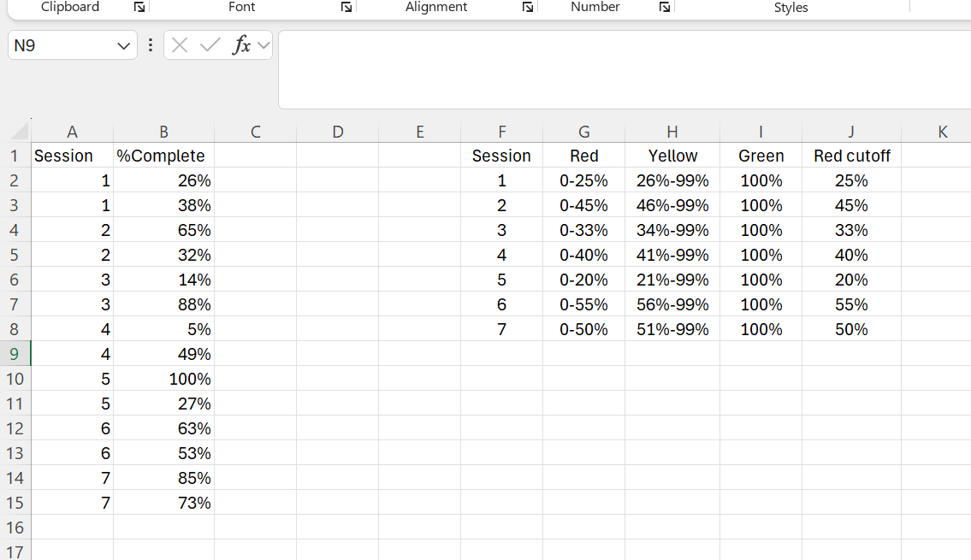
Task: Select the 56%-99% Yellow range cell
Action: (672, 304)
